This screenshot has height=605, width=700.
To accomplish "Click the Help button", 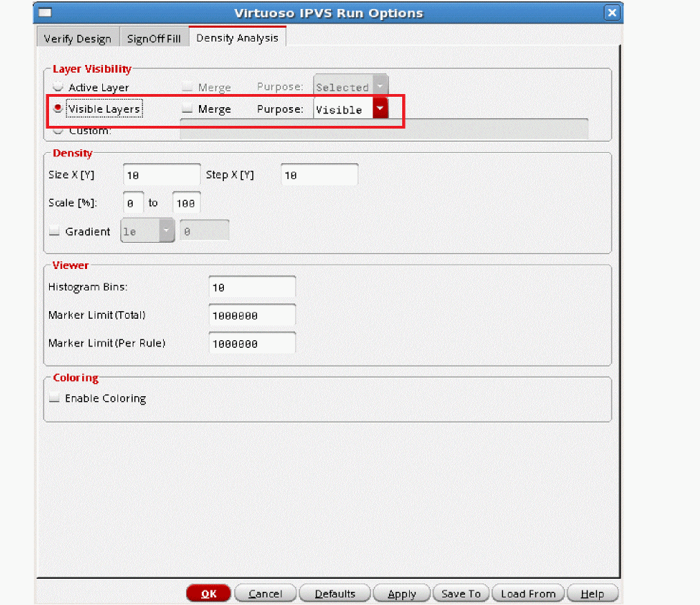I will tap(592, 593).
